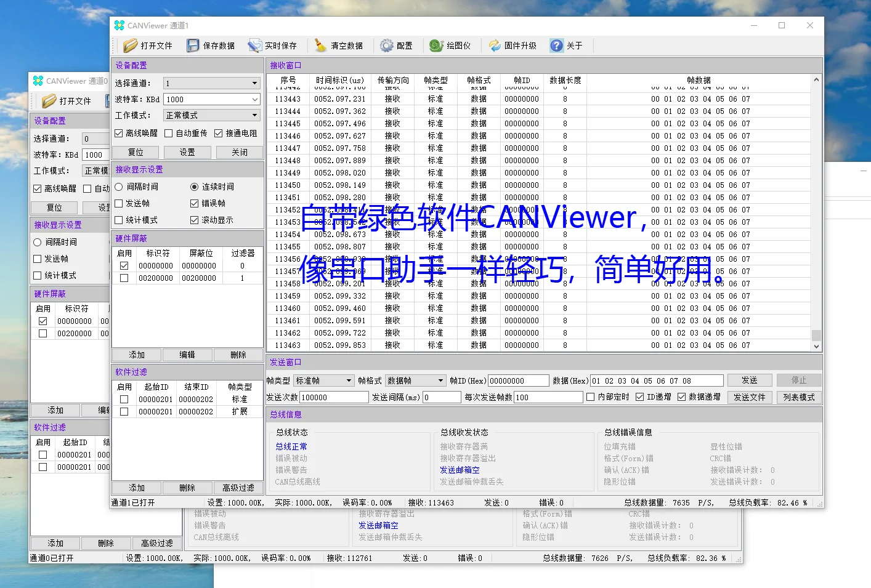Open 工作模式 dropdown showing 正常模式
The image size is (871, 588).
click(212, 115)
